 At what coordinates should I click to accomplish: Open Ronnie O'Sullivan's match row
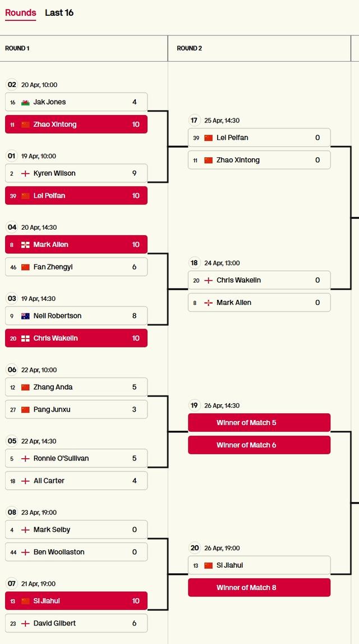(x=76, y=459)
